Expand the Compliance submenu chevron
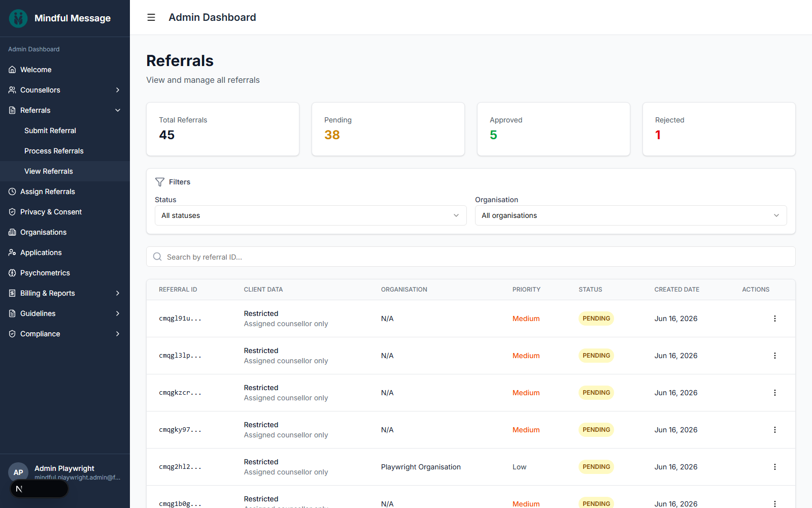Image resolution: width=812 pixels, height=508 pixels. [x=118, y=334]
